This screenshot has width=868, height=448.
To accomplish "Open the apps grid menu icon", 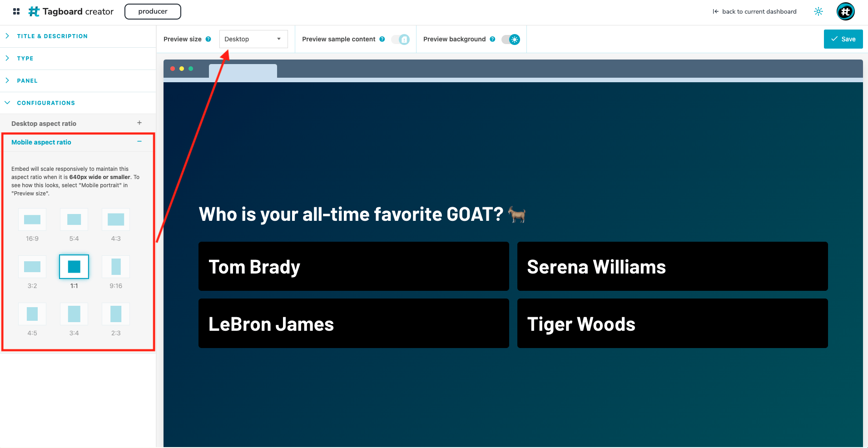I will tap(16, 11).
